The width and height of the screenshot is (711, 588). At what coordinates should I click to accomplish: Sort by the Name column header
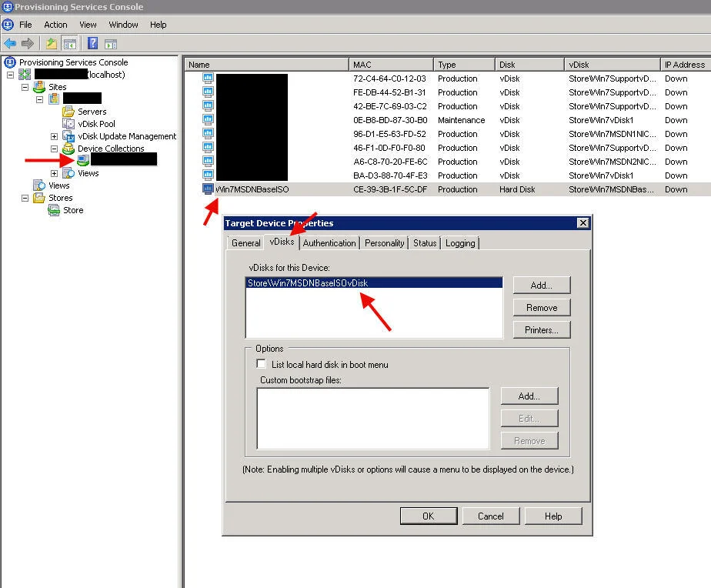[266, 65]
